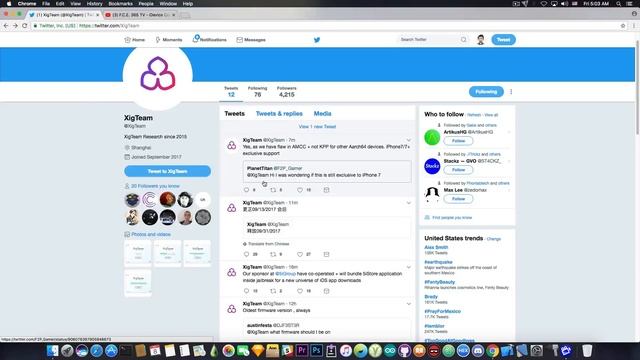The image size is (640, 360).
Task: Open the profile avatar menu
Action: [480, 40]
